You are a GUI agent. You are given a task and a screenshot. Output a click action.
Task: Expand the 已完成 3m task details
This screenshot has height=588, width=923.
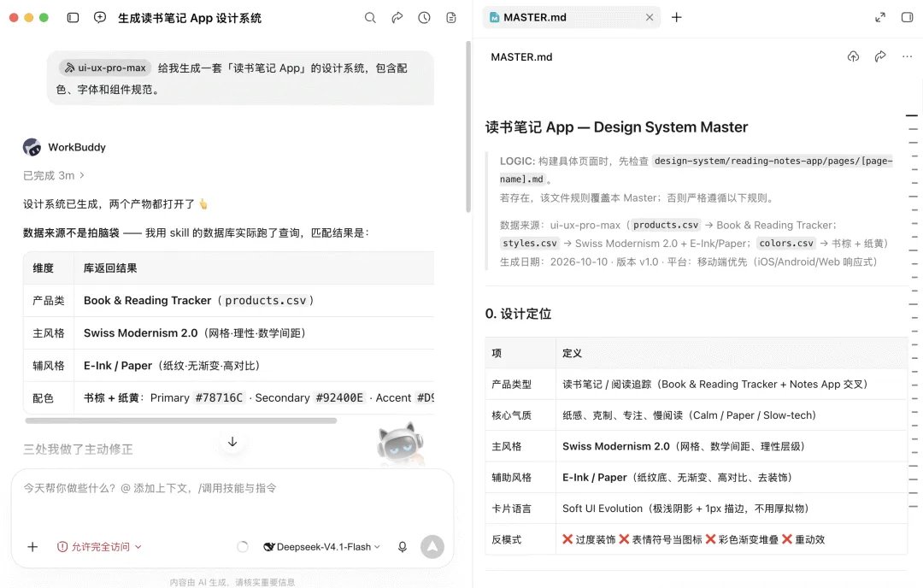click(54, 175)
